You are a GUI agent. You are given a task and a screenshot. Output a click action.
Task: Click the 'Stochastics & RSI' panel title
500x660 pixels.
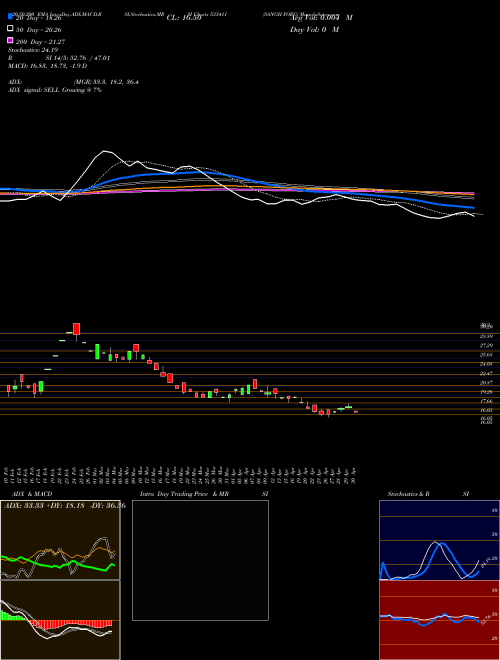(428, 494)
